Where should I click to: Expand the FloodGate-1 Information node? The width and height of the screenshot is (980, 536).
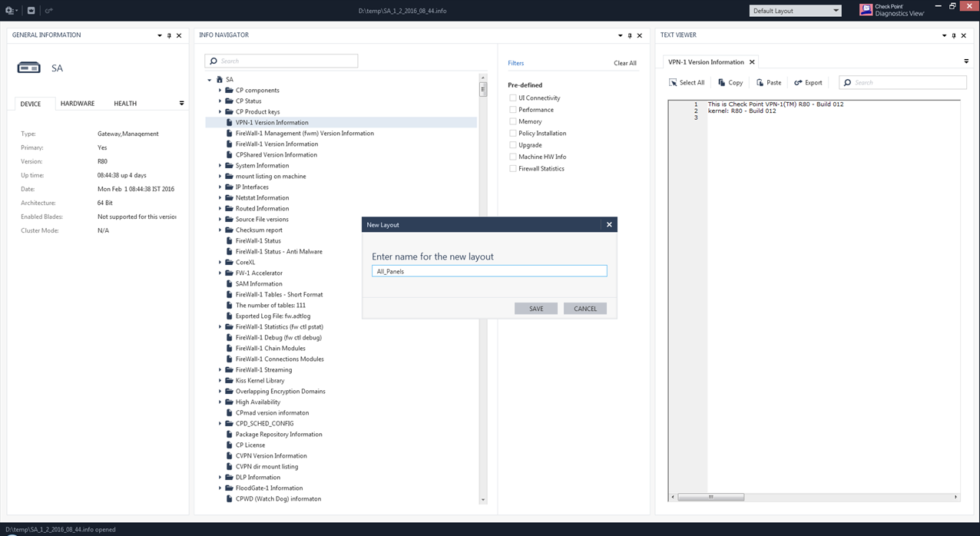coord(220,488)
